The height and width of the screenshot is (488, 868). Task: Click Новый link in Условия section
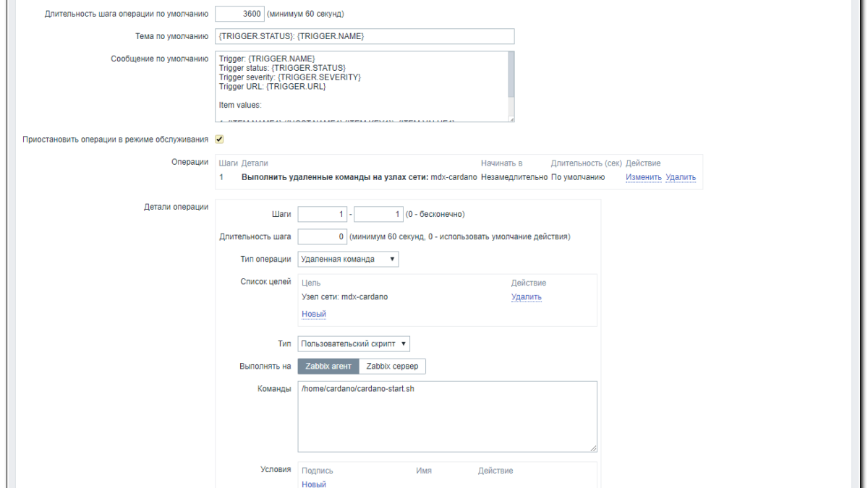313,484
